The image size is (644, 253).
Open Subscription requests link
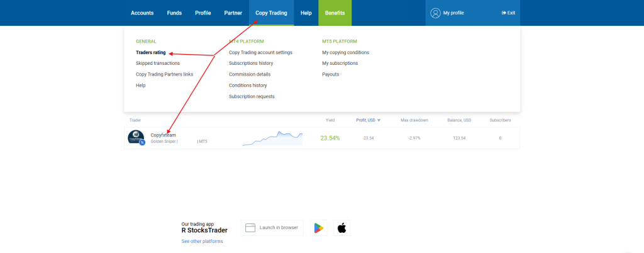[252, 96]
